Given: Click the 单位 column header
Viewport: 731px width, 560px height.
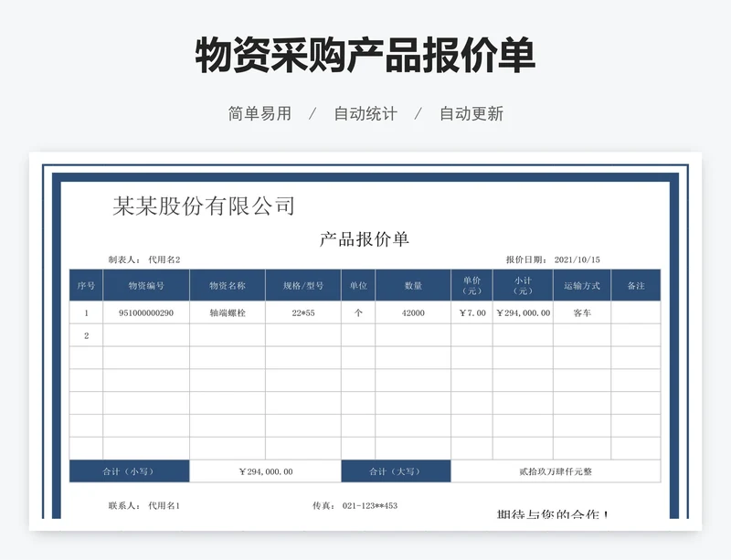Looking at the screenshot, I should (357, 284).
